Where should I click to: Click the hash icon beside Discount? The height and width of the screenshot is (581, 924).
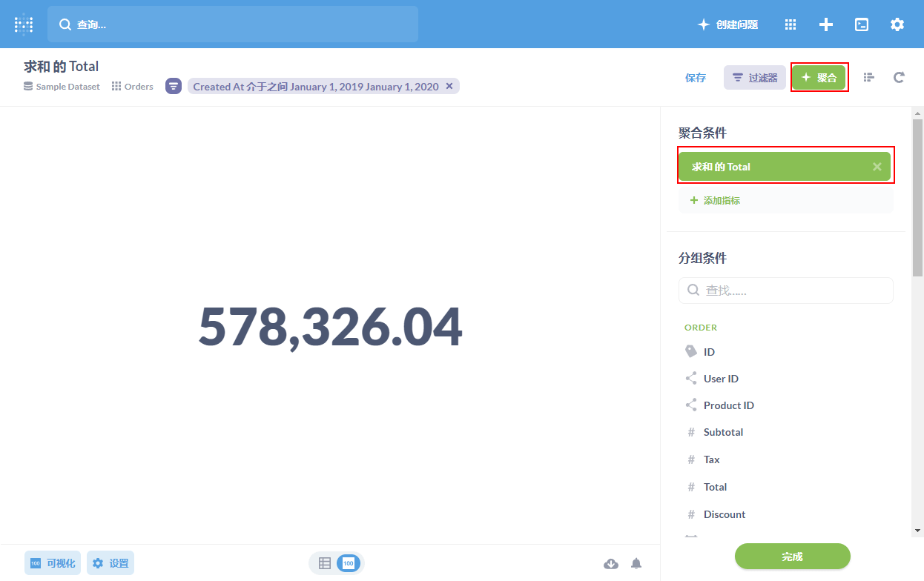pos(691,514)
